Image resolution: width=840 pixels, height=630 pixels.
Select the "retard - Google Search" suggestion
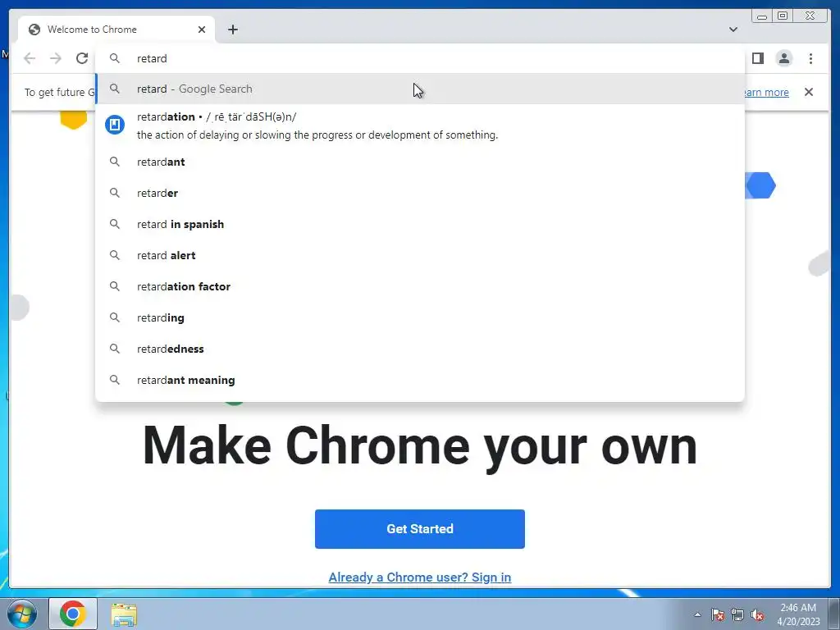[420, 89]
